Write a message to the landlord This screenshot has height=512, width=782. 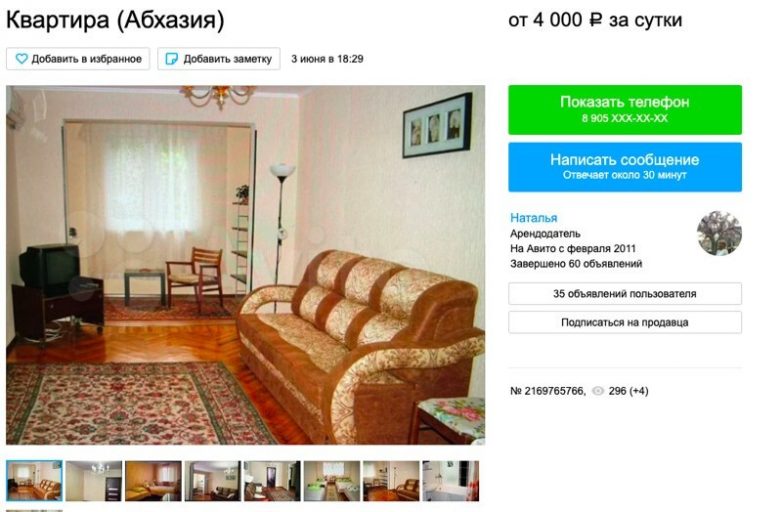pyautogui.click(x=625, y=167)
